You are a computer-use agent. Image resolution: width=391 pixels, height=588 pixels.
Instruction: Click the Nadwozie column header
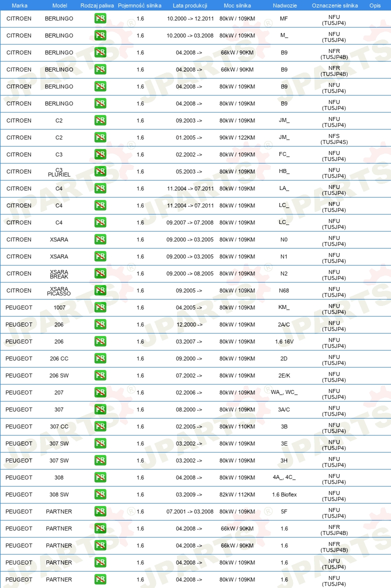click(285, 5)
